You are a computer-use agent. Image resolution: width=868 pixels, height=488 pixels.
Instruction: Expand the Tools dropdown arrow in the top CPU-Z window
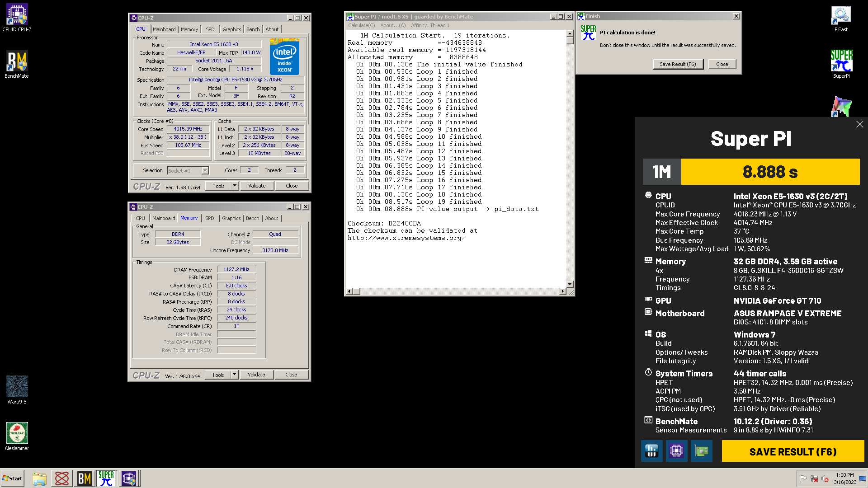pos(235,186)
